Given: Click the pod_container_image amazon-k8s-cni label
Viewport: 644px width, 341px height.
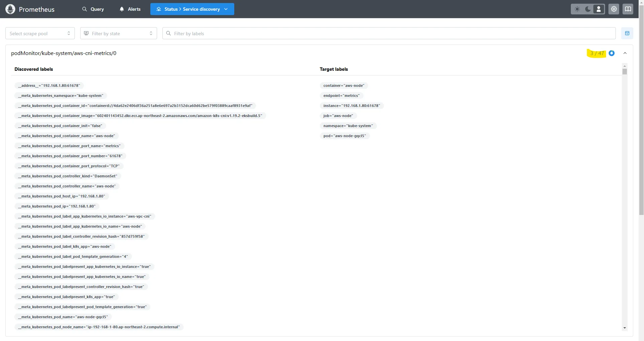Looking at the screenshot, I should pos(140,116).
